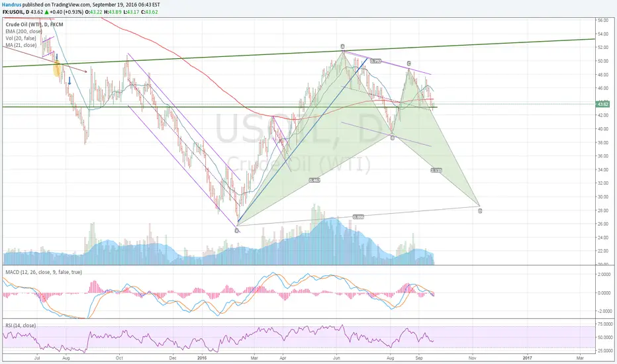Click the 40.00 price axis value
The image size is (617, 364).
[603, 128]
